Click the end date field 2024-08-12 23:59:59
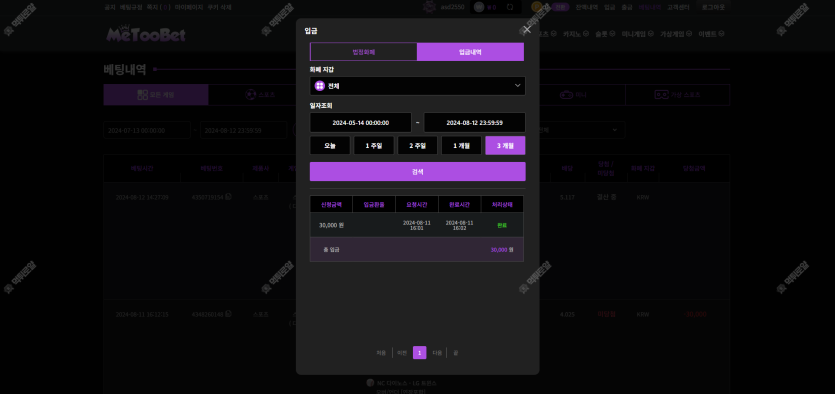Viewport: 835px width, 394px height. (474, 122)
